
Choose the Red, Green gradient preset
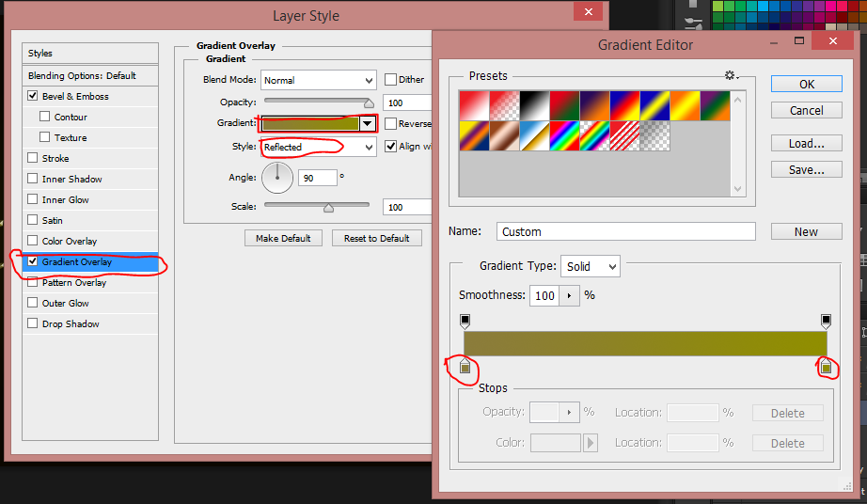click(x=564, y=105)
